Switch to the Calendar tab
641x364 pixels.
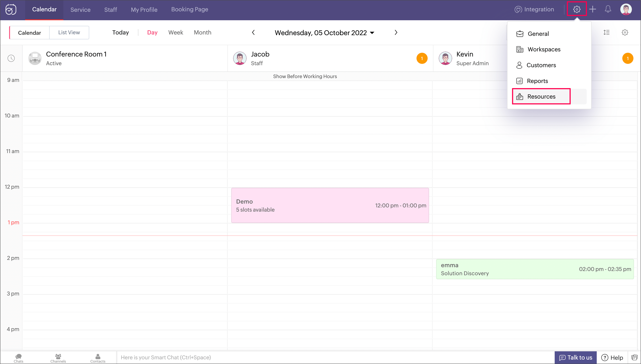pyautogui.click(x=44, y=10)
